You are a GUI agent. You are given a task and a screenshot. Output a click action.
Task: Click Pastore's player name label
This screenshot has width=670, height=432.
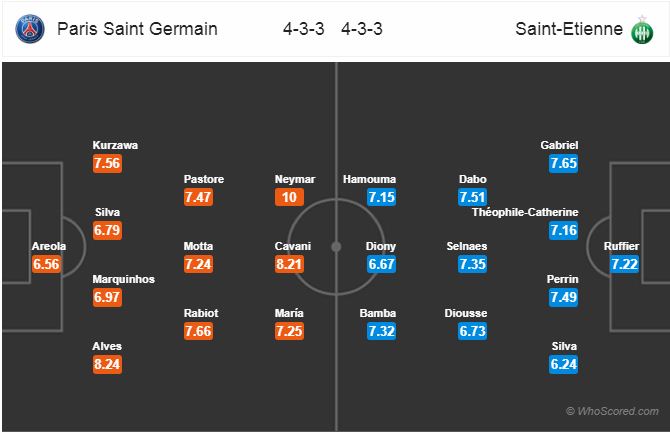click(x=204, y=179)
